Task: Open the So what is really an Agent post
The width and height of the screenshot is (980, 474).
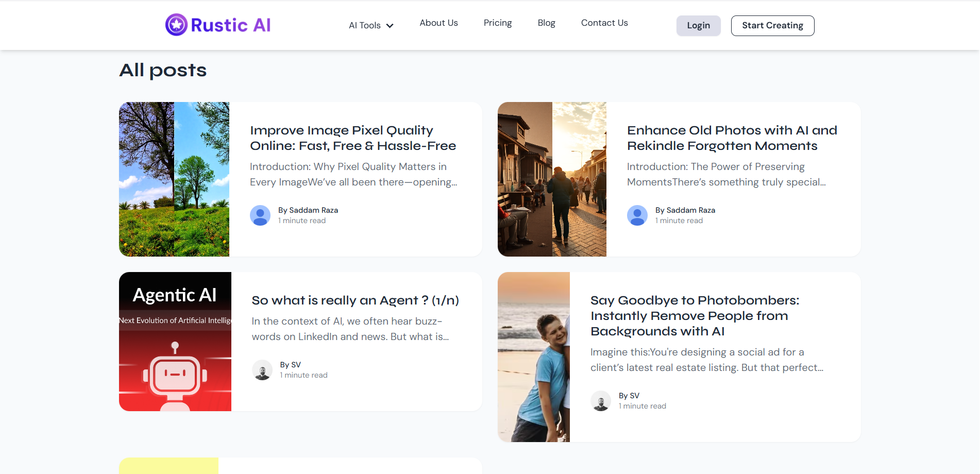Action: (355, 300)
